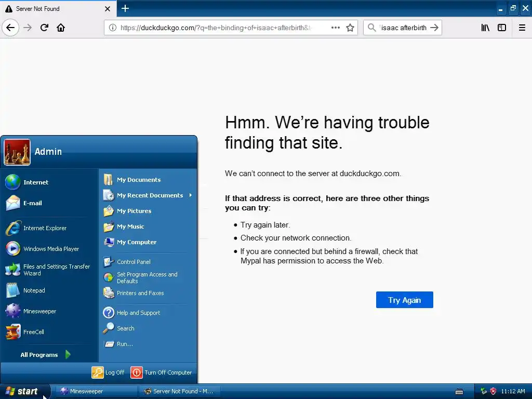Expand My Recent Documents submenu
This screenshot has width=532, height=399.
(148, 195)
